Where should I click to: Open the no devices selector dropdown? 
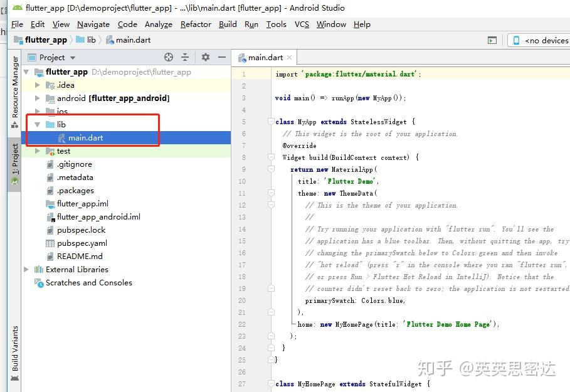pos(539,40)
